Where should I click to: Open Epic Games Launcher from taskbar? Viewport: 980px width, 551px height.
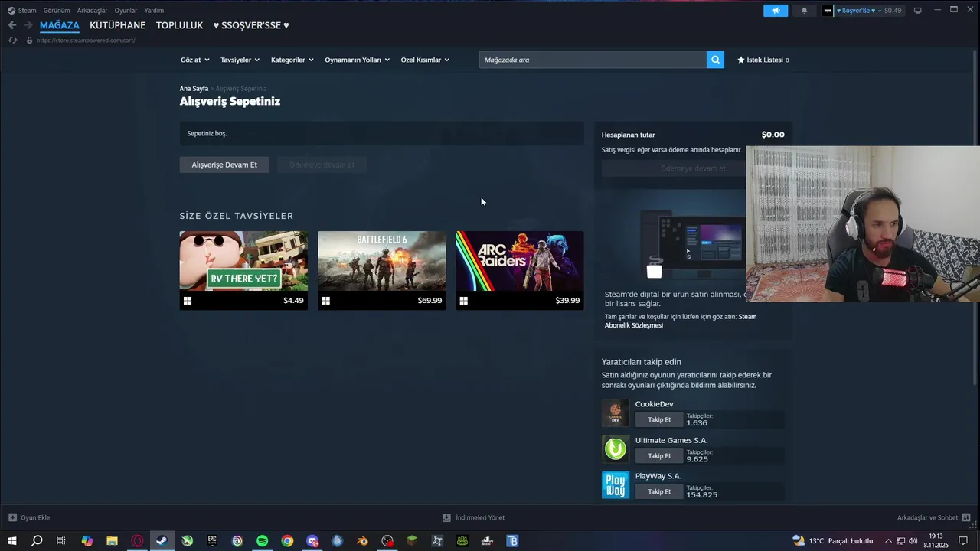tap(212, 541)
